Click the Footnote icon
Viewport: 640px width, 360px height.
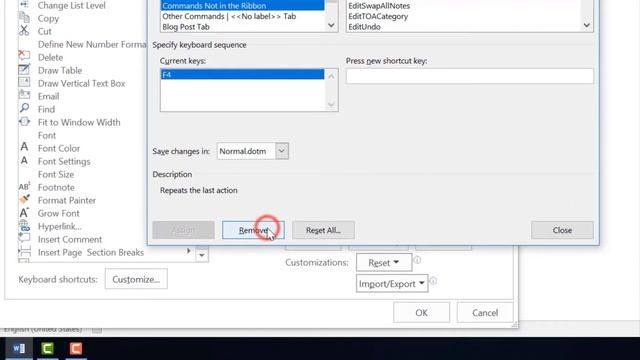24,187
